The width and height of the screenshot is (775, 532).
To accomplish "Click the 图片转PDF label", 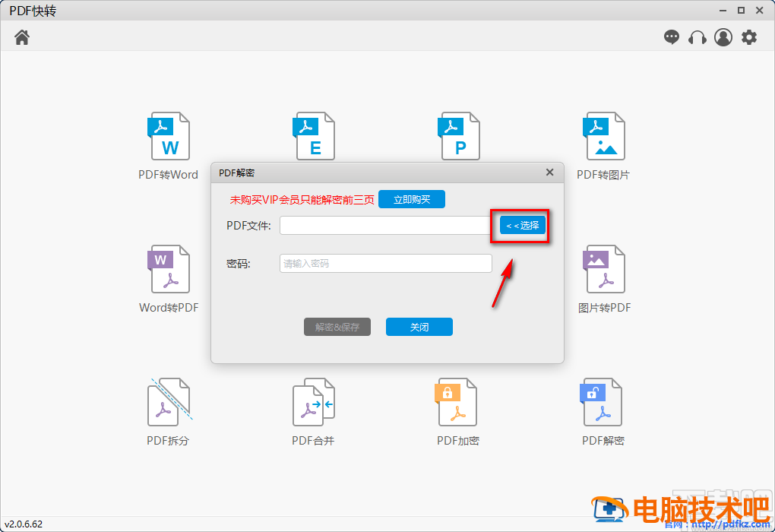I will pyautogui.click(x=605, y=308).
